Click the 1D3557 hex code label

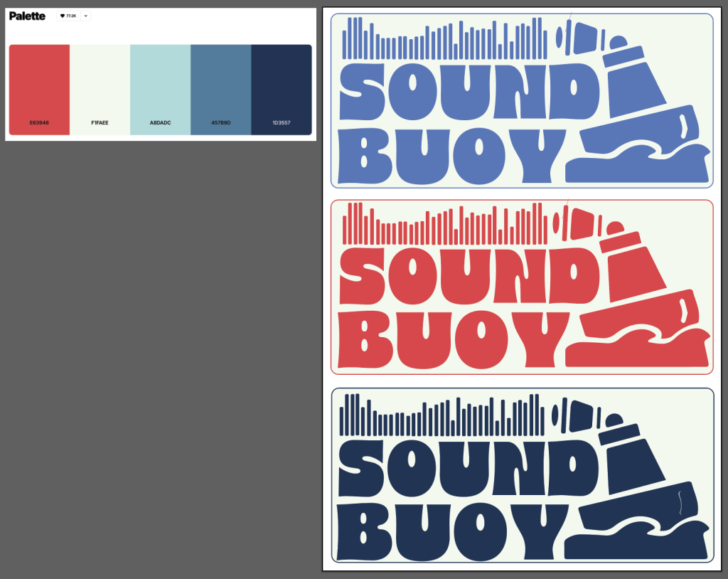click(x=282, y=123)
